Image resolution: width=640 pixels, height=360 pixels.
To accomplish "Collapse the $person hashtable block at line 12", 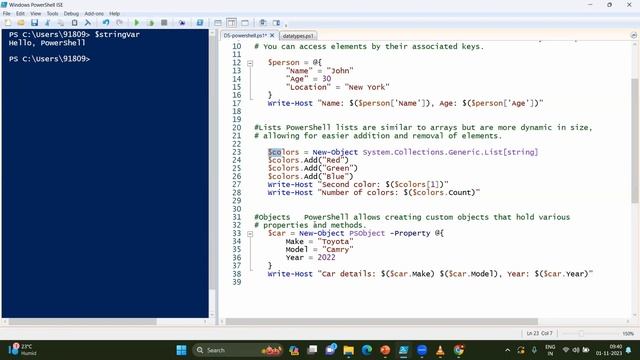I will [250, 63].
